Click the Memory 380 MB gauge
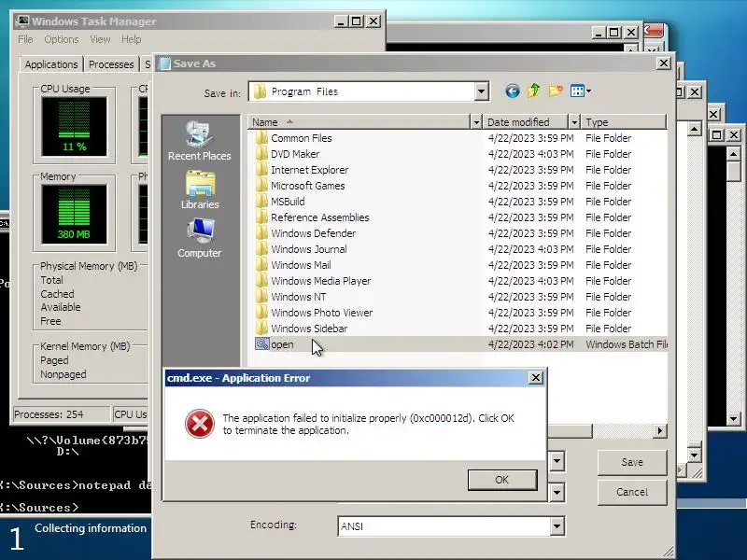Image resolution: width=747 pixels, height=560 pixels. tap(75, 215)
